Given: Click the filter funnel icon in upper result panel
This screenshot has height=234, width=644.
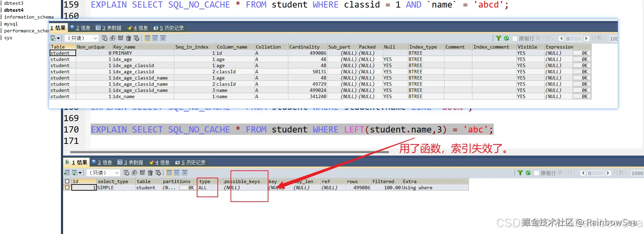Looking at the screenshot, I should coord(498,38).
